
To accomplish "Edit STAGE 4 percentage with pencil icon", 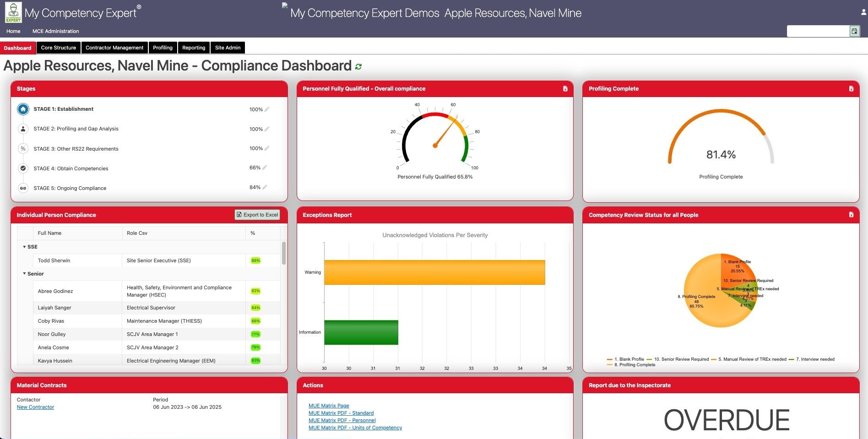I will [265, 168].
